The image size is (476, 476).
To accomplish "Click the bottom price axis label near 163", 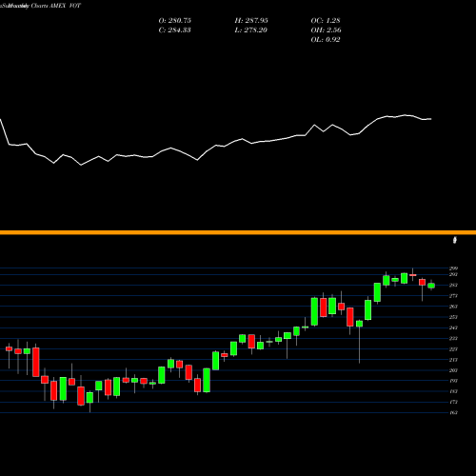I will [453, 412].
